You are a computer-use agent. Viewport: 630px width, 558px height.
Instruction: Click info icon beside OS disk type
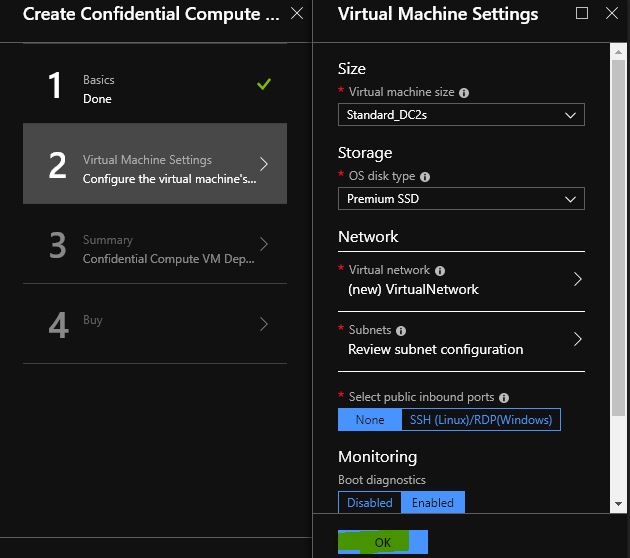[425, 177]
